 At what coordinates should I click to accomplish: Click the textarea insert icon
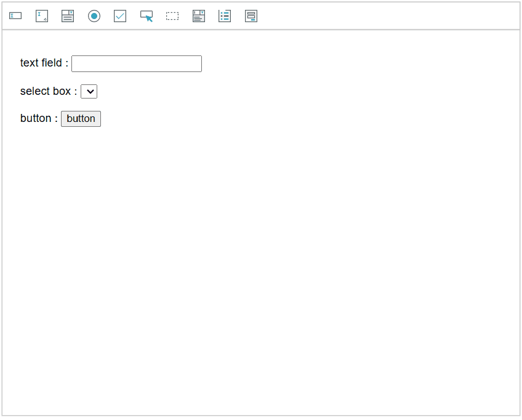click(42, 15)
